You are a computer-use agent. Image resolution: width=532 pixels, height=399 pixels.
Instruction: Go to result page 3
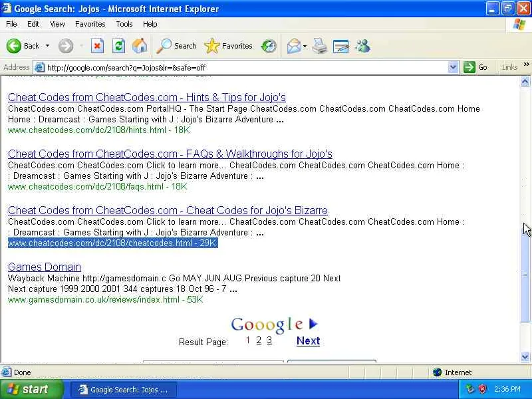pos(269,340)
